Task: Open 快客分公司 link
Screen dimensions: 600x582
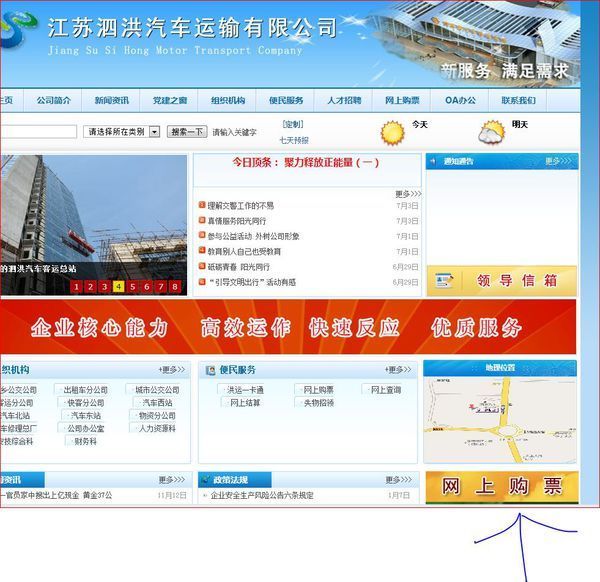Action: pyautogui.click(x=86, y=403)
